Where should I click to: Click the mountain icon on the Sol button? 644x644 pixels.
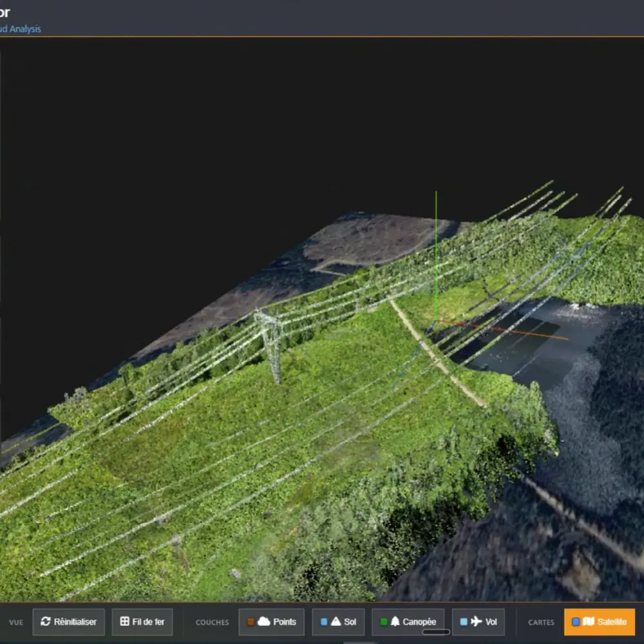tap(337, 622)
